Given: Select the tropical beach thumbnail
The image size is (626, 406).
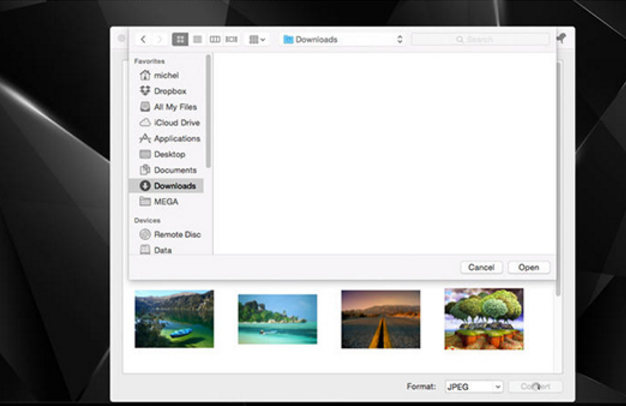Looking at the screenshot, I should click(277, 319).
